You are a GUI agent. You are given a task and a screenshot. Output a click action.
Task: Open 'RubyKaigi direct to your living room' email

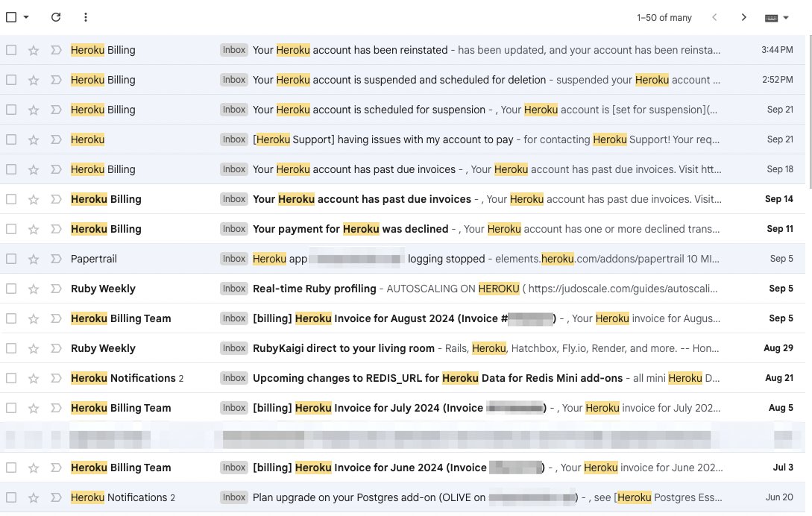coord(343,349)
